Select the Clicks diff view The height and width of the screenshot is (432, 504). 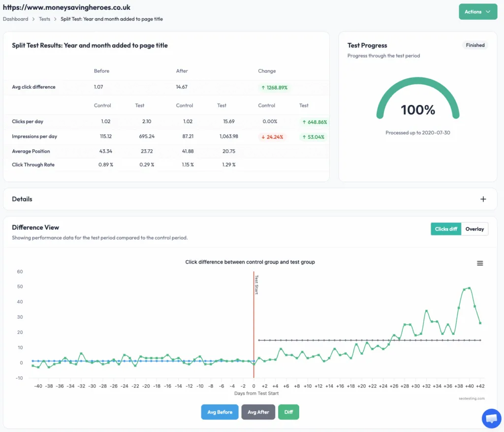(x=445, y=229)
